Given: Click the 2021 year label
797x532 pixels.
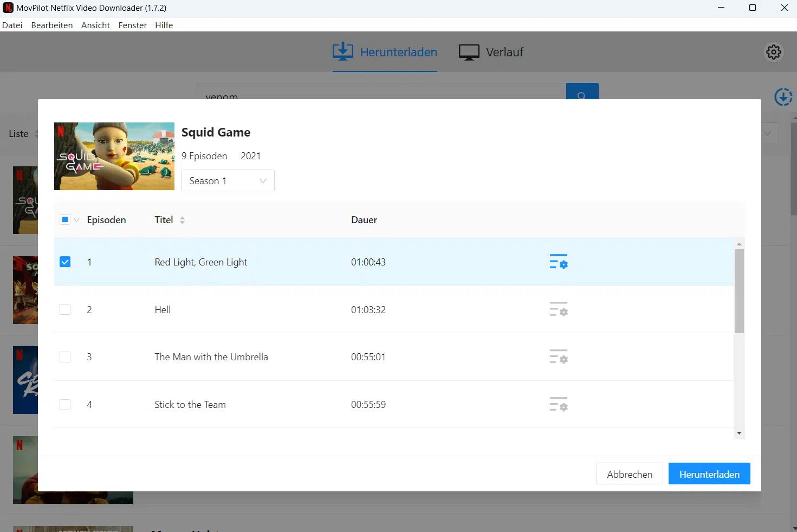Looking at the screenshot, I should (251, 156).
